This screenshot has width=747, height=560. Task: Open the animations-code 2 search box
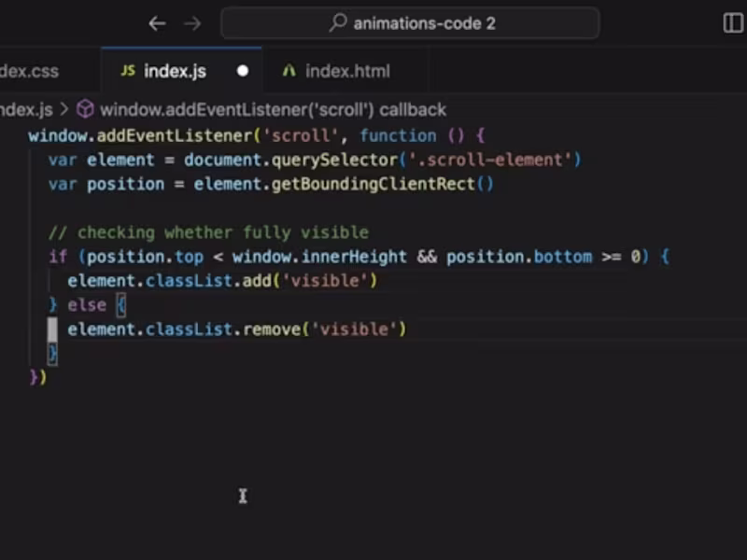click(x=410, y=22)
